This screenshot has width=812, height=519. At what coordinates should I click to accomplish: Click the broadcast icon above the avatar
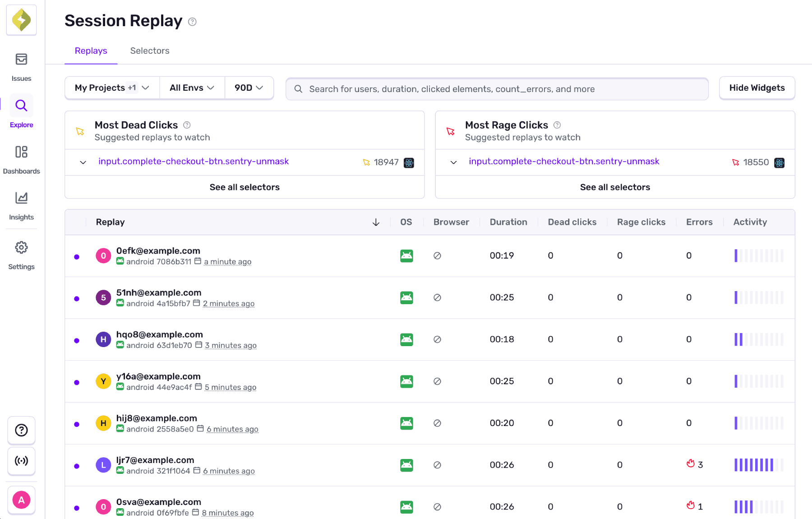[21, 461]
